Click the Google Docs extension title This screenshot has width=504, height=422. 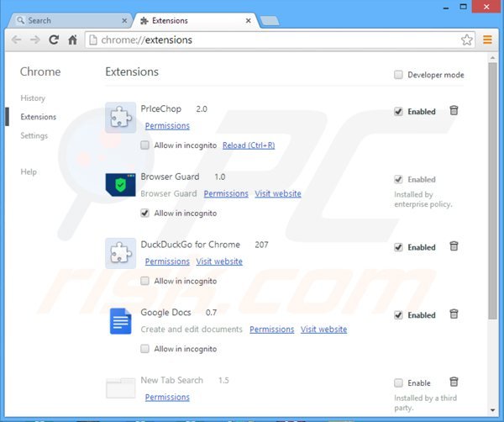(165, 313)
